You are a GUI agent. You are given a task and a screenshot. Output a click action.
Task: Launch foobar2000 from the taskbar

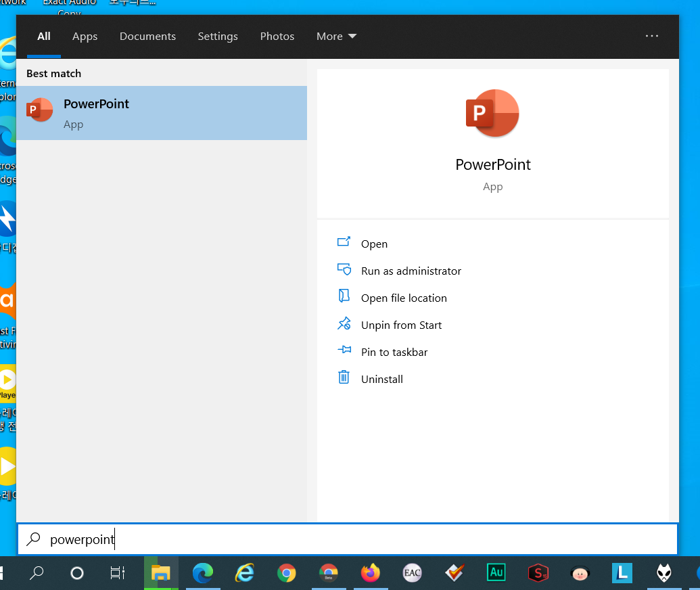(664, 573)
